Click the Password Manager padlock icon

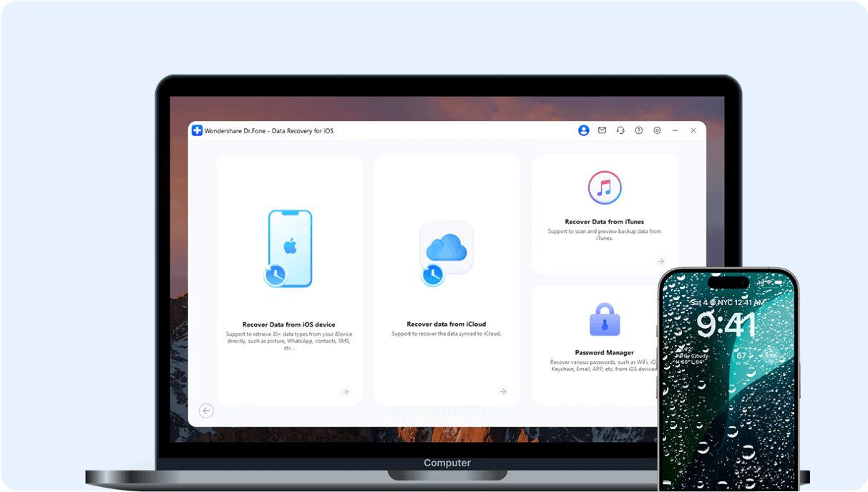pyautogui.click(x=605, y=319)
